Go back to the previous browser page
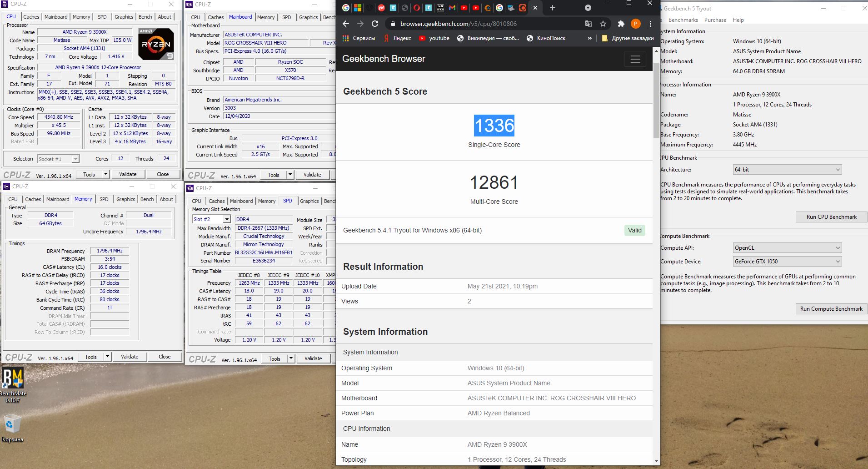 (x=346, y=24)
